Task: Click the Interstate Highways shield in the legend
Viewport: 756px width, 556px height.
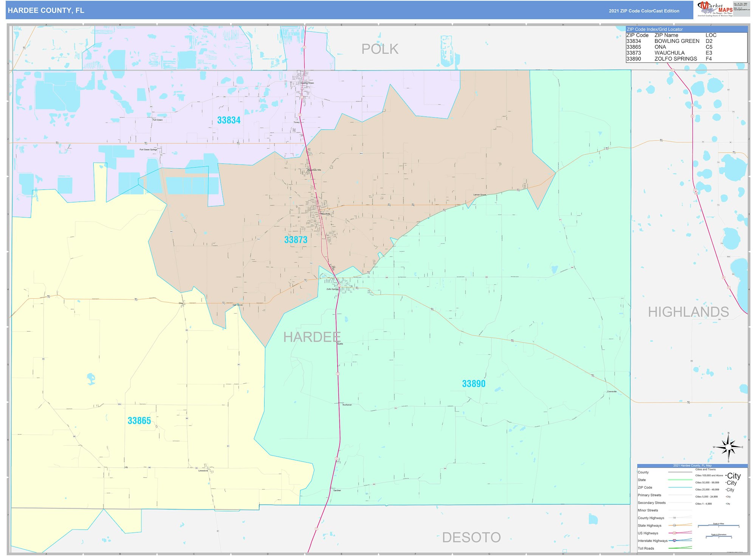Action: coord(675,540)
